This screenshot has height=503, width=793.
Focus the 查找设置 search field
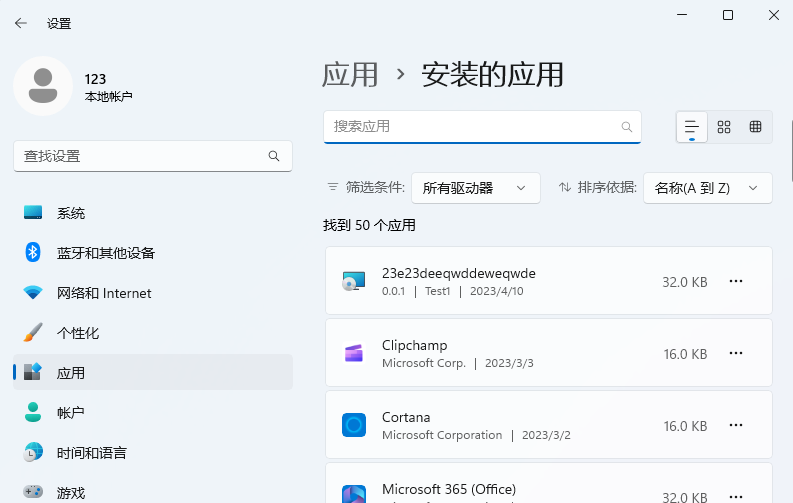[153, 156]
